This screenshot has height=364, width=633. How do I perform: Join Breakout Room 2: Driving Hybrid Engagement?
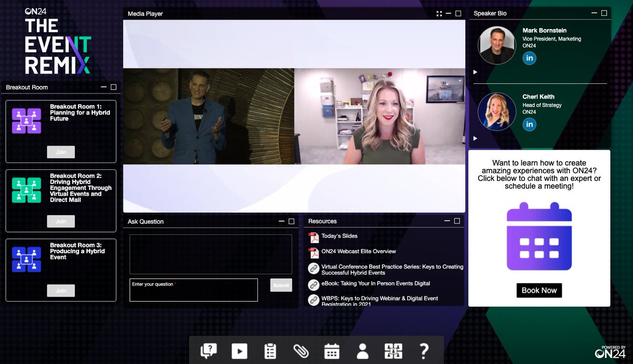coord(61,221)
